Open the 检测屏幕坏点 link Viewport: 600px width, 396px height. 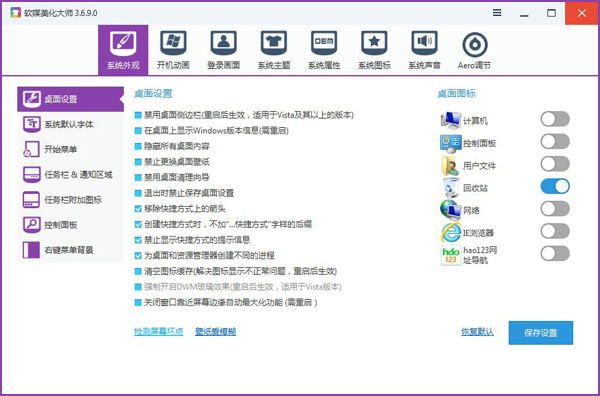click(x=158, y=332)
